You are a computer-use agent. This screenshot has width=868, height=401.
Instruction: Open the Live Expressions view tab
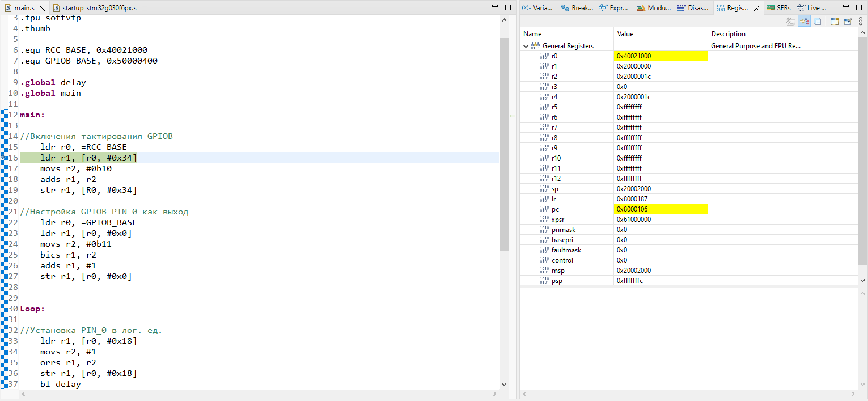click(811, 8)
